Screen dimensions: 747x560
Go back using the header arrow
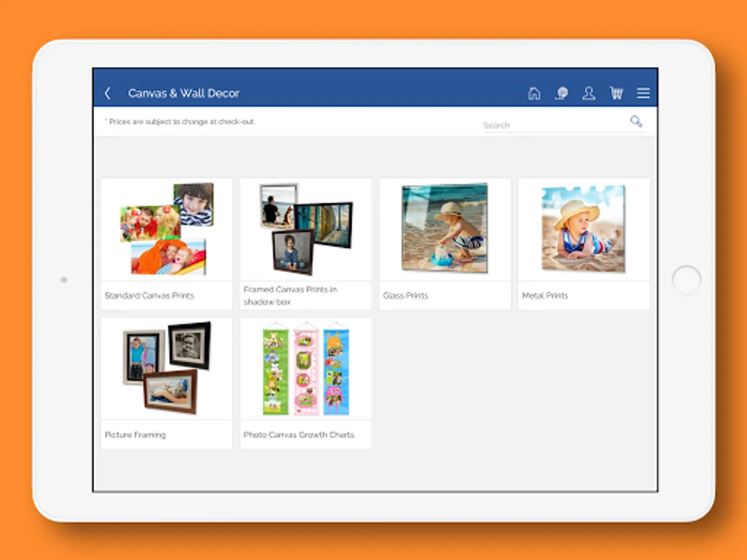tap(108, 93)
